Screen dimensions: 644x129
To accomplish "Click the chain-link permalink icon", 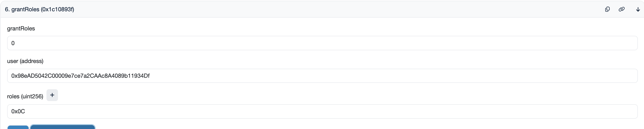I will pos(621,9).
